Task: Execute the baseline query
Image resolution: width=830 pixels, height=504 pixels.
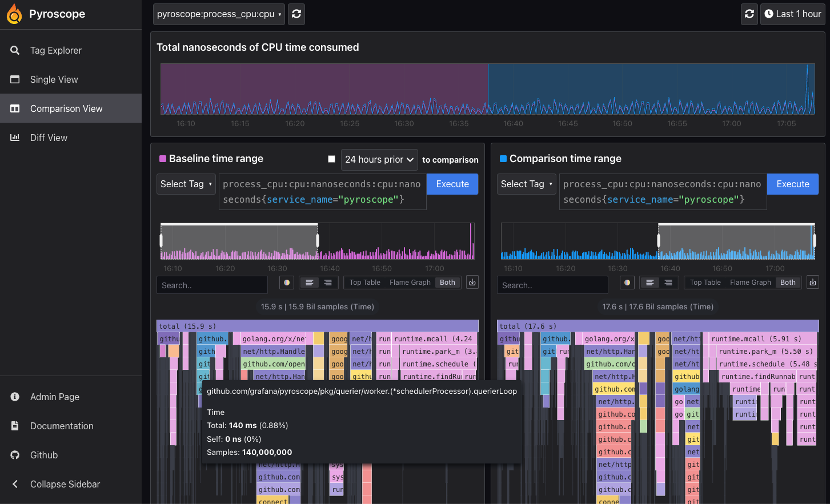Action: (452, 184)
